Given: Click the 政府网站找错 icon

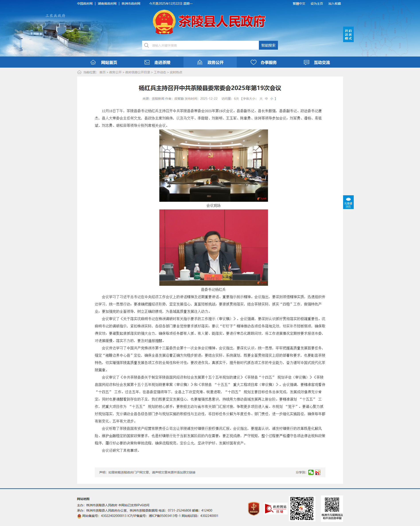Looking at the screenshot, I should 276,509.
